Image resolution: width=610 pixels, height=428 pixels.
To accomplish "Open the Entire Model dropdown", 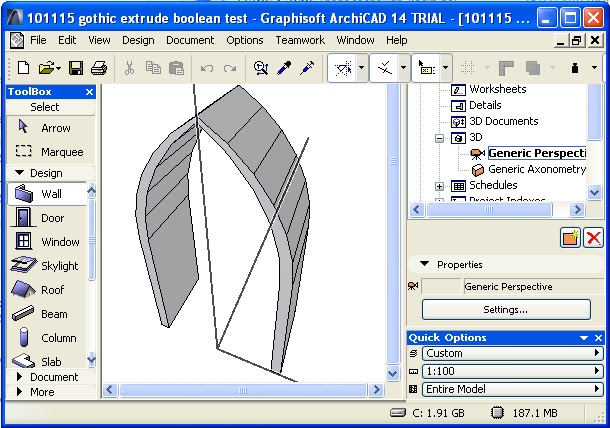I will point(512,389).
